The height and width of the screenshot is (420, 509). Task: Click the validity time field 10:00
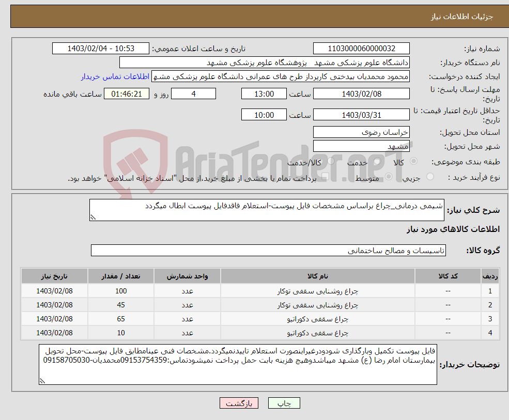point(264,115)
